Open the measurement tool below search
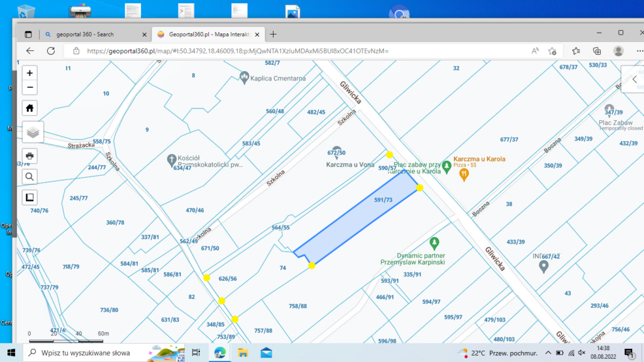Image resolution: width=644 pixels, height=362 pixels. [30, 197]
